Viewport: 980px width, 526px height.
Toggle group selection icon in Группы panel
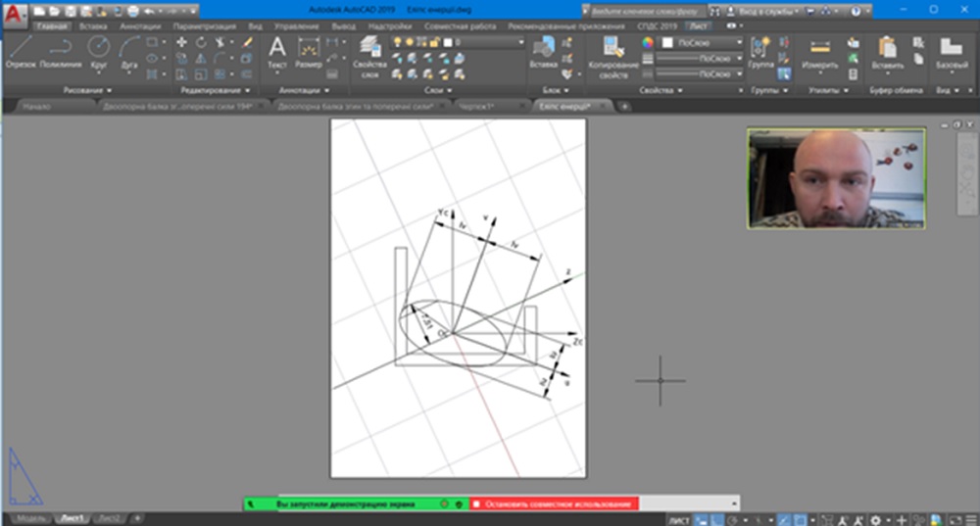coord(784,74)
